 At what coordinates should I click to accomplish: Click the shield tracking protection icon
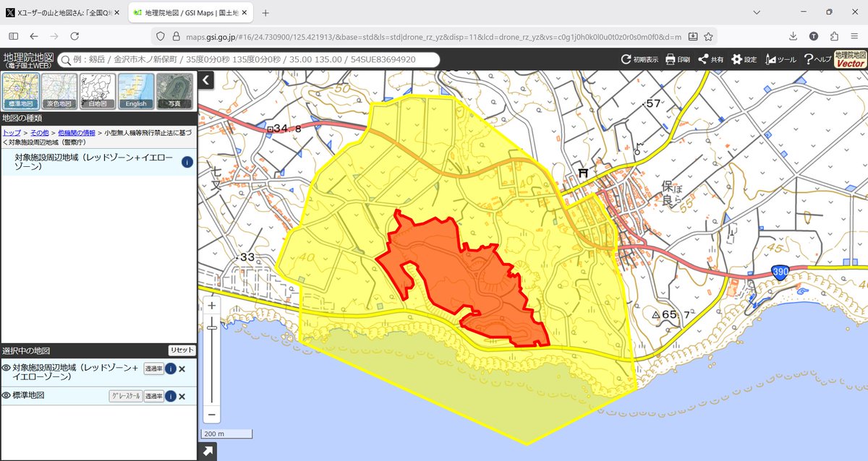162,36
